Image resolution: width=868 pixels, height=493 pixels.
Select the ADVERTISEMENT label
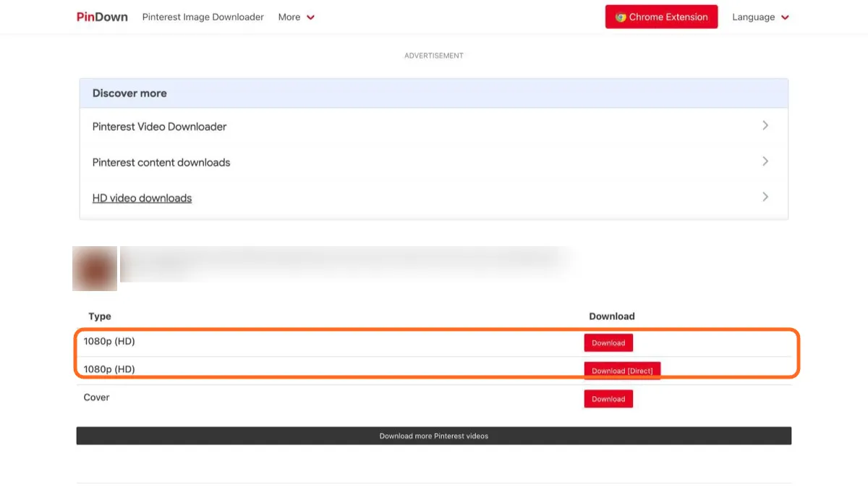coord(434,56)
